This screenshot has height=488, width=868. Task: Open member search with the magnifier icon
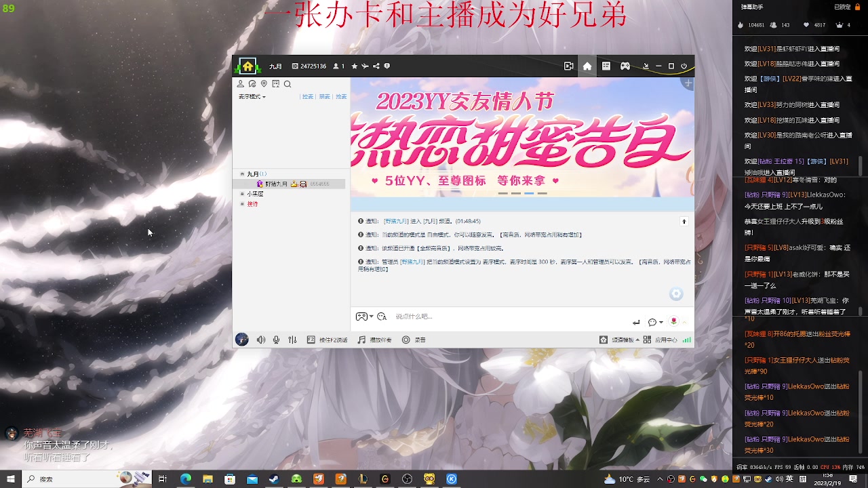point(288,83)
